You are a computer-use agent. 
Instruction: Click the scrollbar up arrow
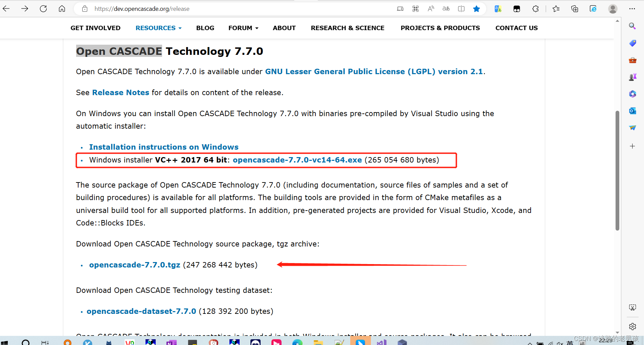(617, 21)
